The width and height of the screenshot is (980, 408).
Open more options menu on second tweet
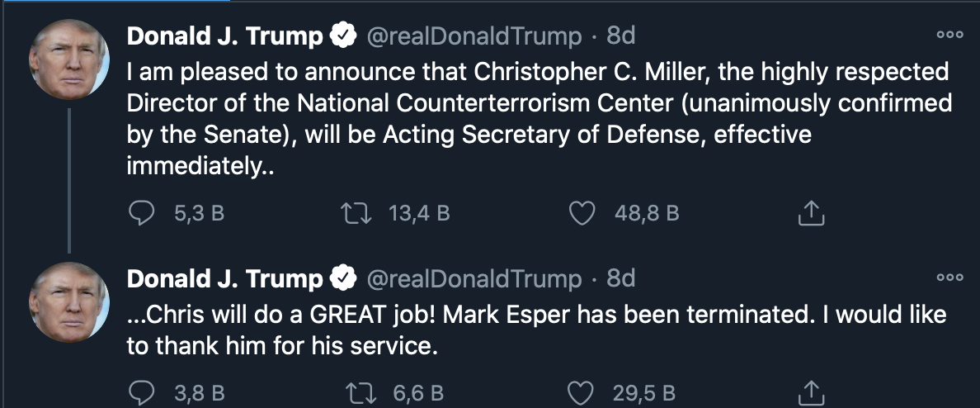[x=949, y=278]
